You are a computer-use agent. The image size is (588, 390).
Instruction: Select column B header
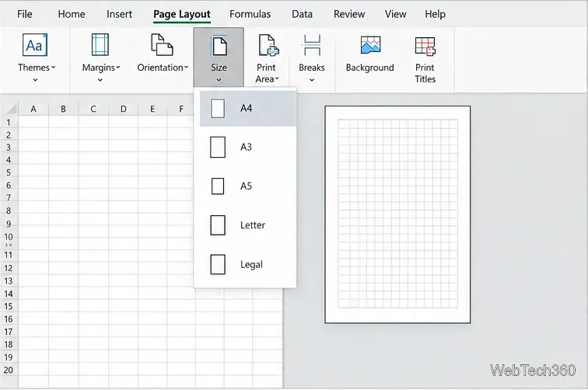[63, 109]
